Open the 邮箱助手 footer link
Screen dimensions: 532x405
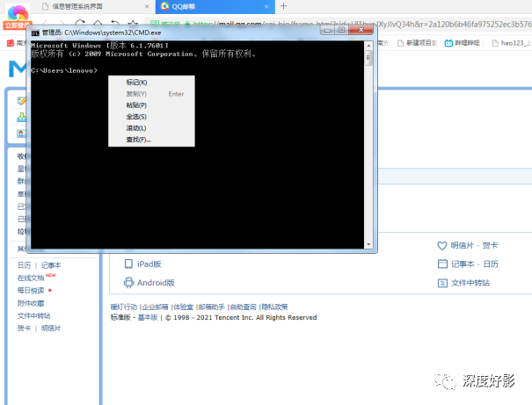tap(211, 307)
